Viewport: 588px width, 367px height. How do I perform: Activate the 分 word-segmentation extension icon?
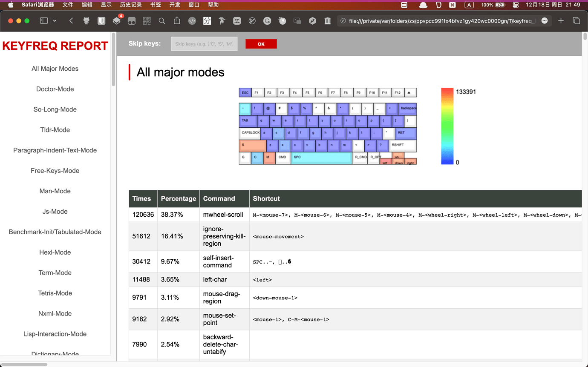pyautogui.click(x=207, y=20)
